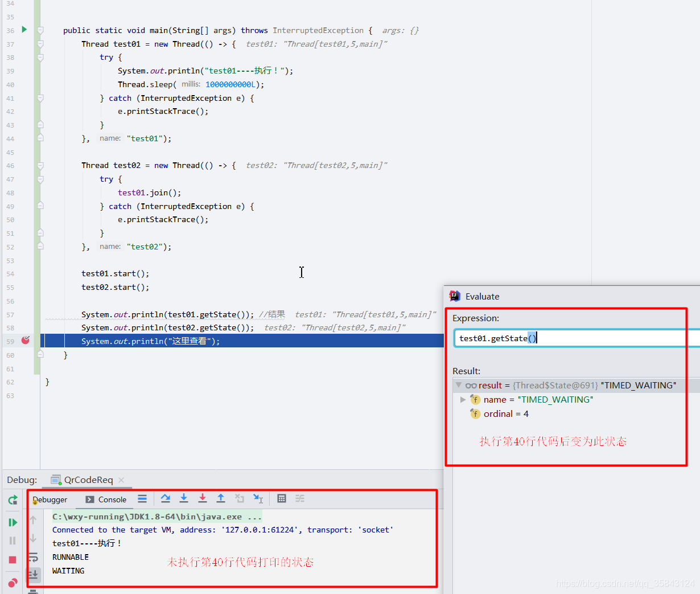Stop the debug session with red square

(x=13, y=559)
